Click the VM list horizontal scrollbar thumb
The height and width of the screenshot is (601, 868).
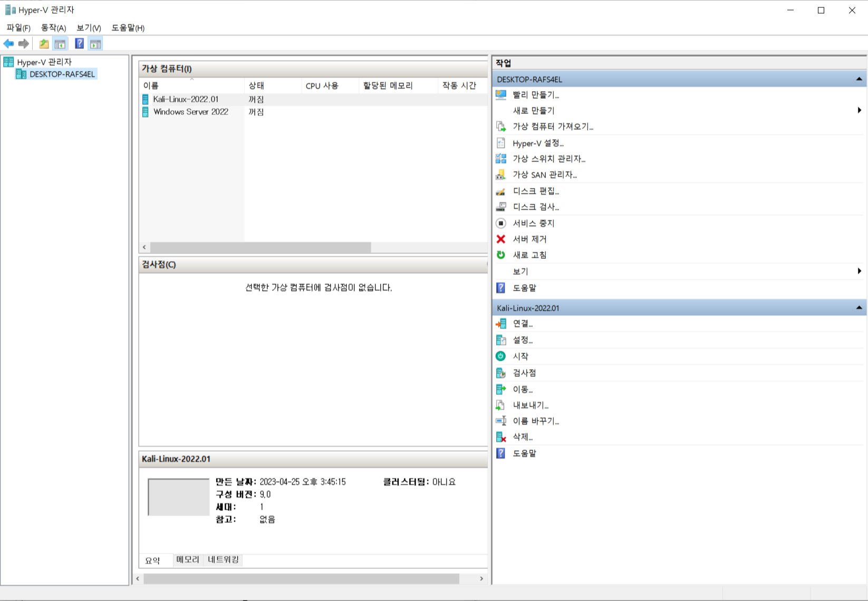coord(261,247)
